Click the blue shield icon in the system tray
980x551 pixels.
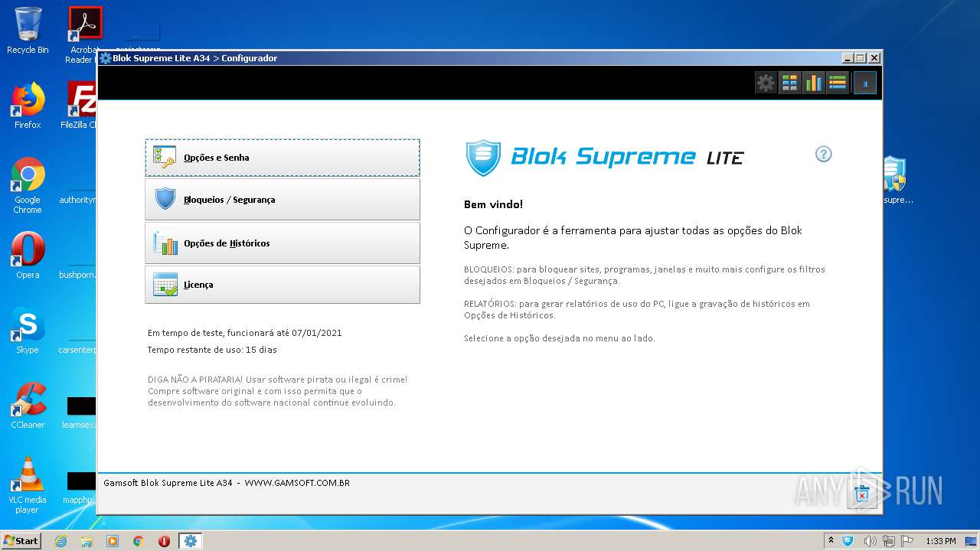(x=848, y=541)
